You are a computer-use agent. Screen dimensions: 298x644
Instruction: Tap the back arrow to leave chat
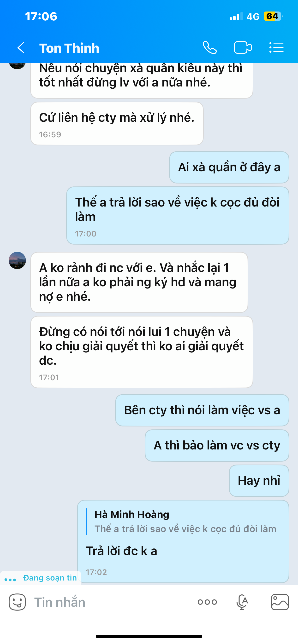(21, 47)
